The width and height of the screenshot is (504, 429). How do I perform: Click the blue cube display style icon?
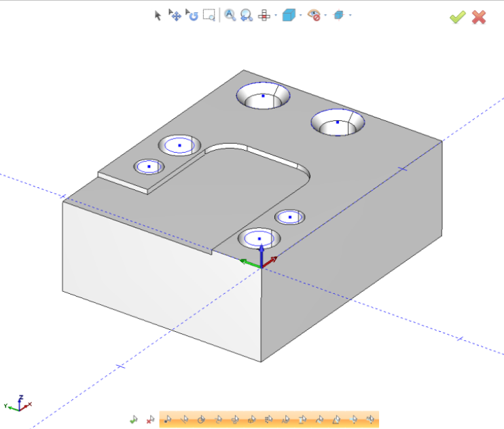[289, 15]
